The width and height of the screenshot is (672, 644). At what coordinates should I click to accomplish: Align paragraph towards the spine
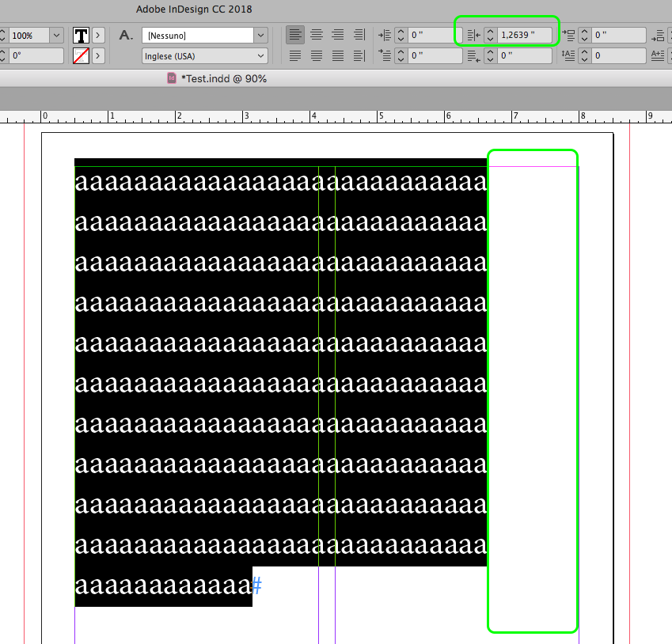359,35
